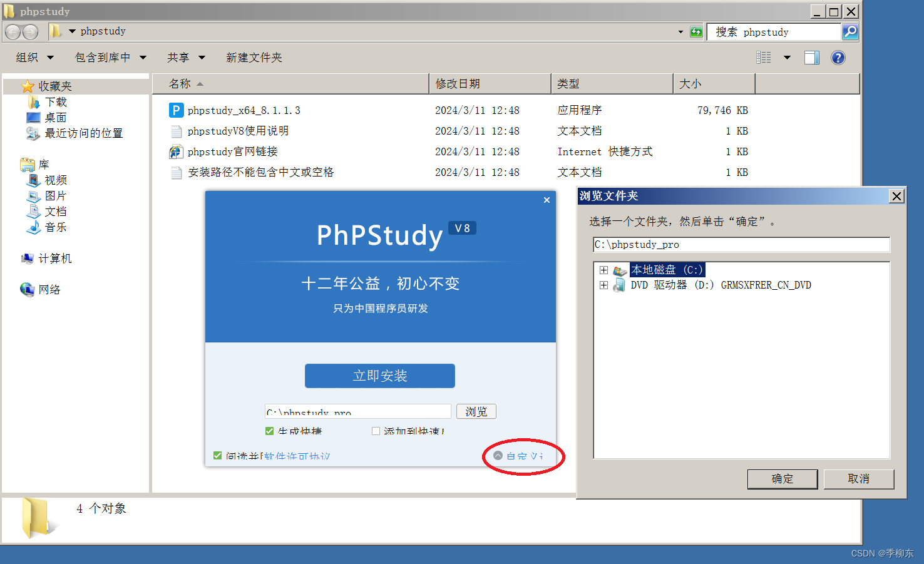The width and height of the screenshot is (924, 564).
Task: Click the 79,746 KB size cell
Action: pyautogui.click(x=722, y=110)
